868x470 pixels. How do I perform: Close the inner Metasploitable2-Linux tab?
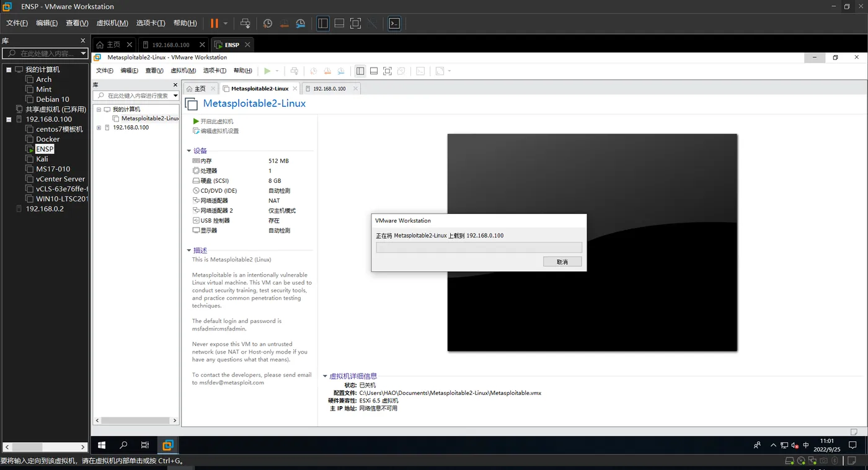[x=294, y=89]
